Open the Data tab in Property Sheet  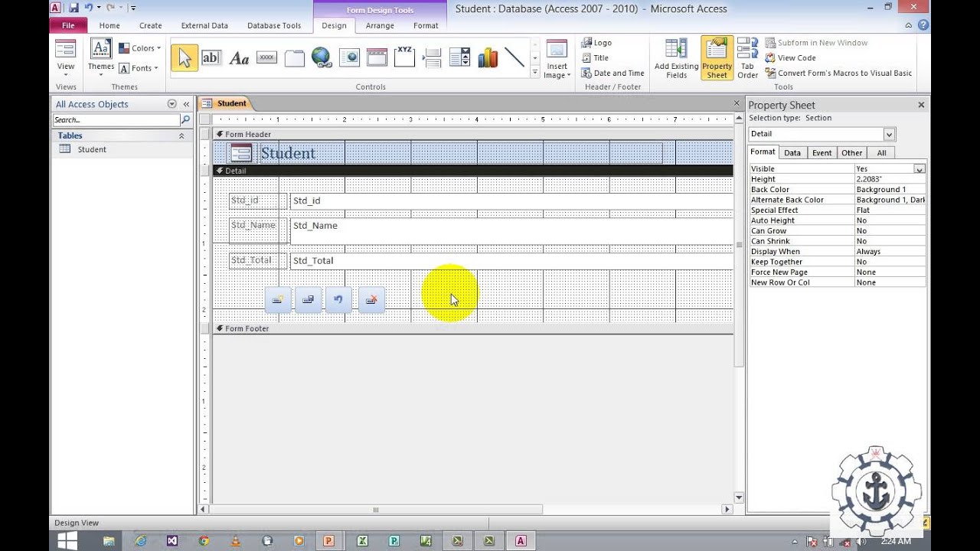[792, 152]
